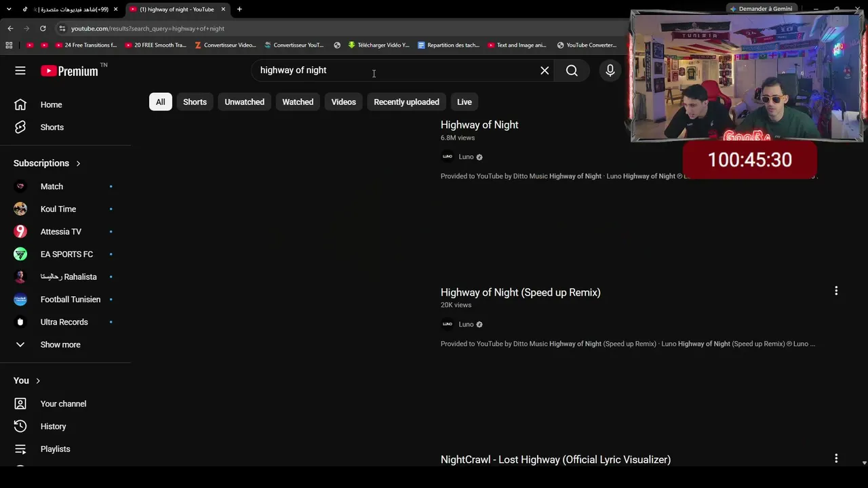Screen dimensions: 868x488
Task: Open a new tab with the plus icon
Action: (x=239, y=9)
